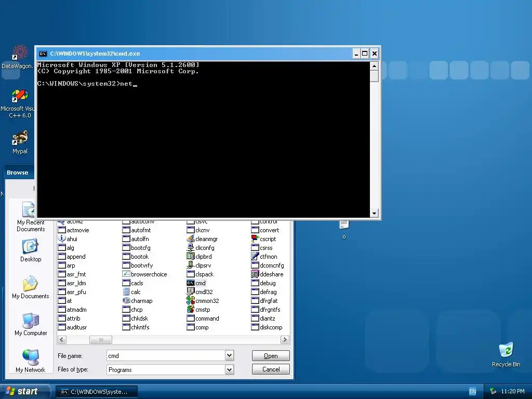This screenshot has width=532, height=399.
Task: Go to Desktop in the Browse dialog sidebar
Action: (x=31, y=250)
